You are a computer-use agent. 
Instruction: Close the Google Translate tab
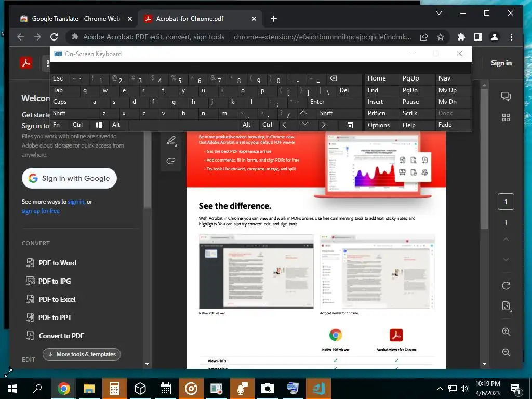129,19
